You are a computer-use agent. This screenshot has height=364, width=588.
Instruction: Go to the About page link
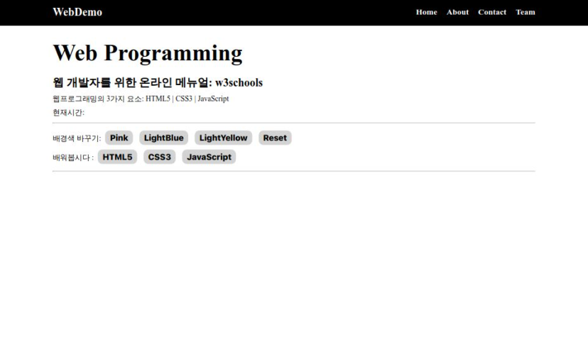pyautogui.click(x=457, y=12)
